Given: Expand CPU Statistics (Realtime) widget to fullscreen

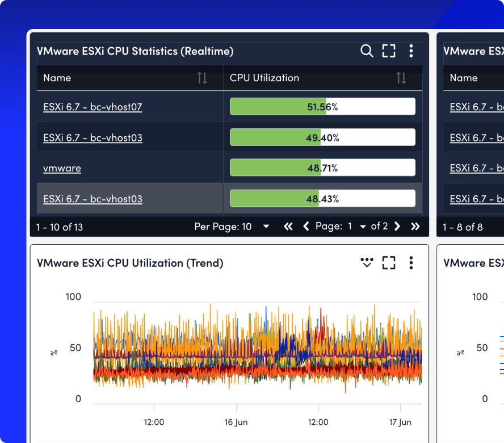Looking at the screenshot, I should click(389, 51).
